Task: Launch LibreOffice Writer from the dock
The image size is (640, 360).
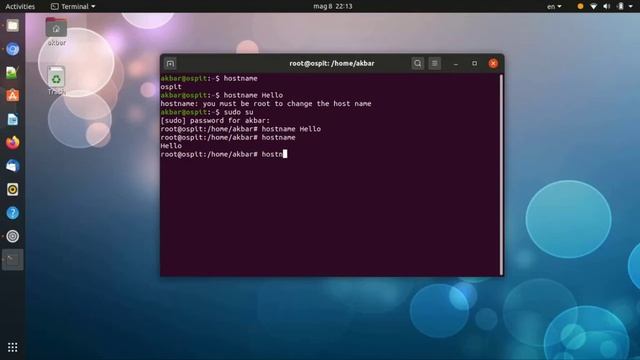Action: (x=13, y=119)
